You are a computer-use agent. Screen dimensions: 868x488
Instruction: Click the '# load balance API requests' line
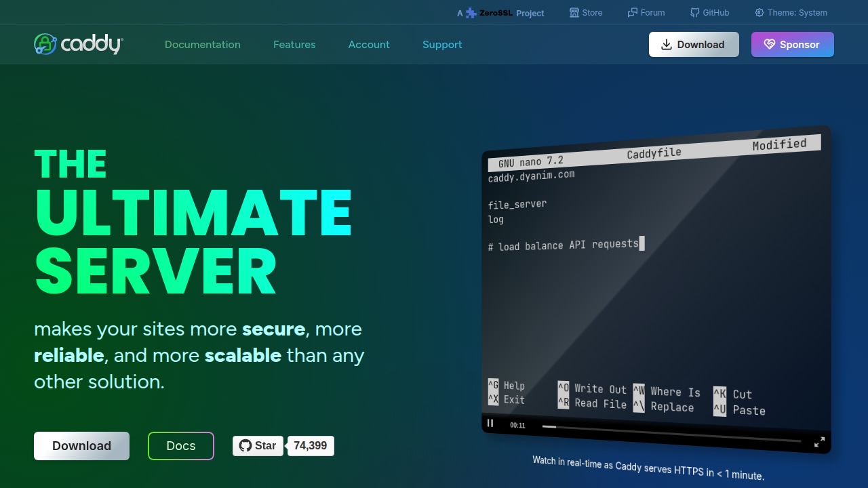(564, 245)
